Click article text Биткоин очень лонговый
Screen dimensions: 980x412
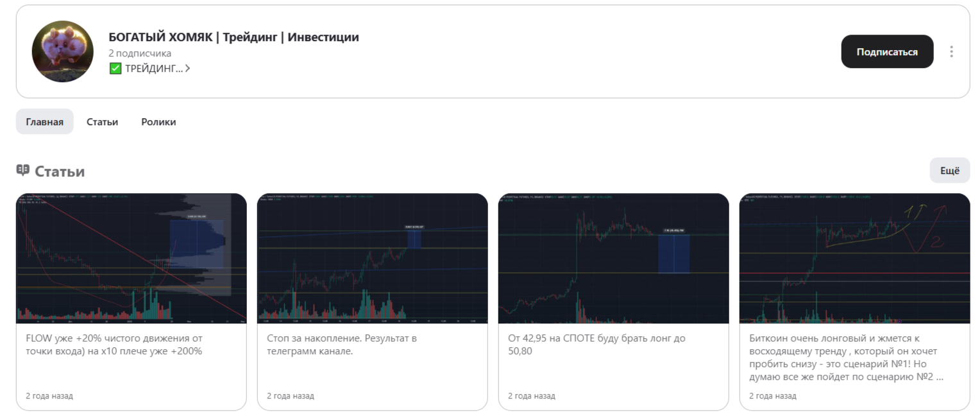[x=845, y=357]
